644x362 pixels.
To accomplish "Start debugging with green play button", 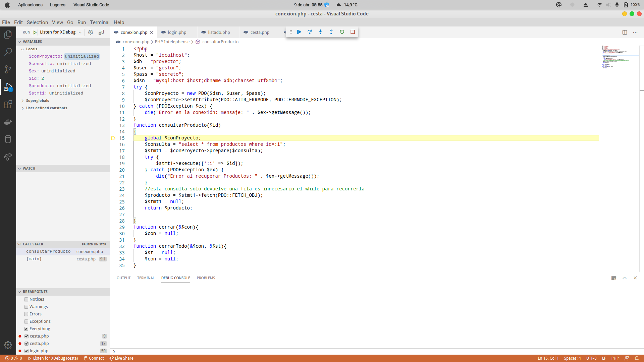I will click(x=35, y=33).
